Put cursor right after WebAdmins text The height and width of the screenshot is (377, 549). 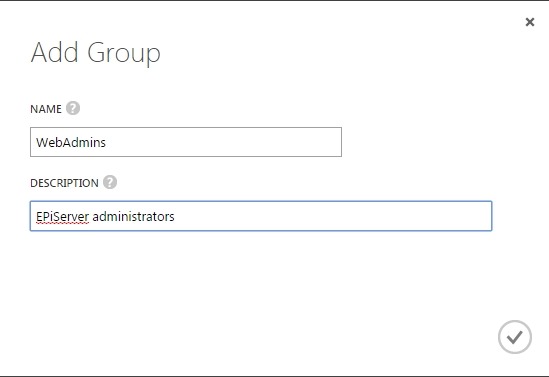pos(106,142)
